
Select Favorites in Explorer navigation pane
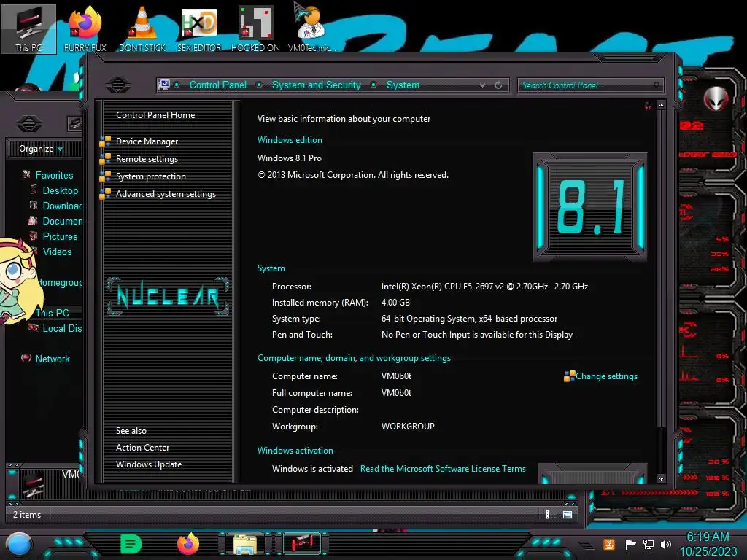click(x=54, y=175)
